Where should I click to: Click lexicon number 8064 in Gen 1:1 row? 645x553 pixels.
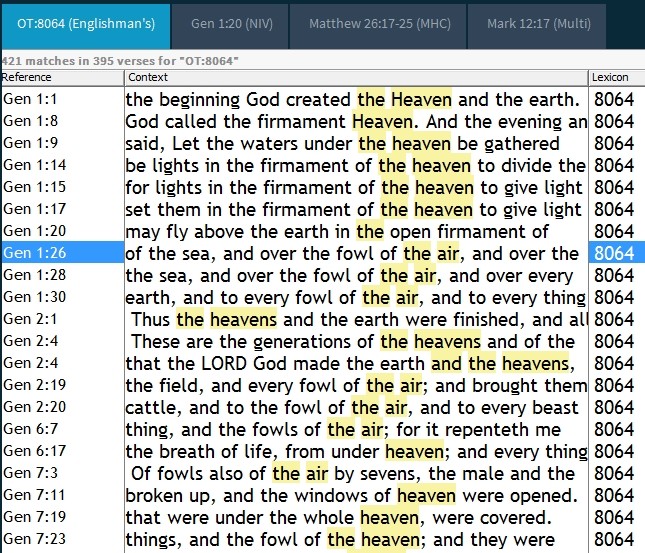[614, 100]
